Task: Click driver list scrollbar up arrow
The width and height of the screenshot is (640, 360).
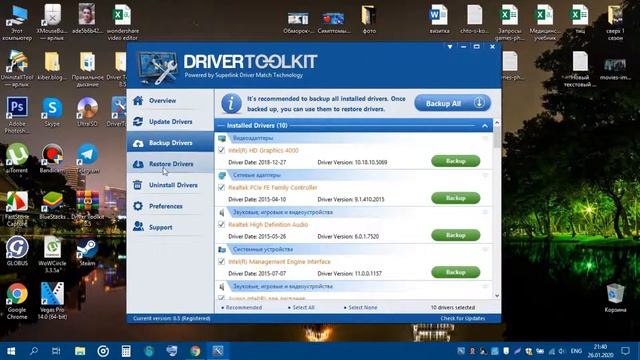Action: (497, 122)
